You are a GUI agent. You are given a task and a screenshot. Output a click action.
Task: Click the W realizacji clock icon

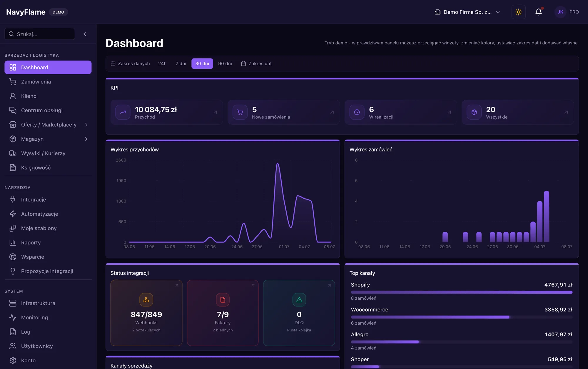(x=357, y=112)
